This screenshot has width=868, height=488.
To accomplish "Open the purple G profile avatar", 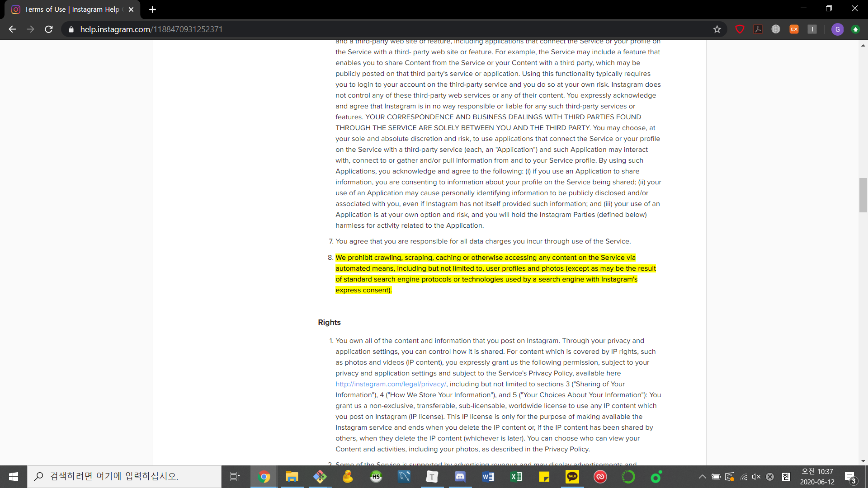I will coord(837,29).
